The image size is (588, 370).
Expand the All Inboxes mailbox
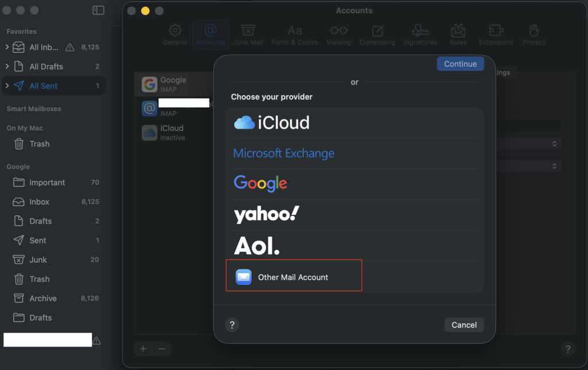pyautogui.click(x=7, y=47)
